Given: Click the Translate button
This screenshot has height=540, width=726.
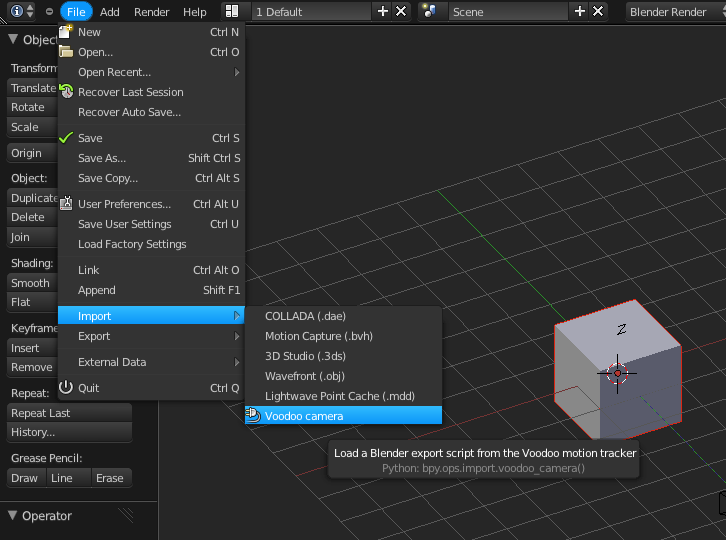Looking at the screenshot, I should coord(32,88).
